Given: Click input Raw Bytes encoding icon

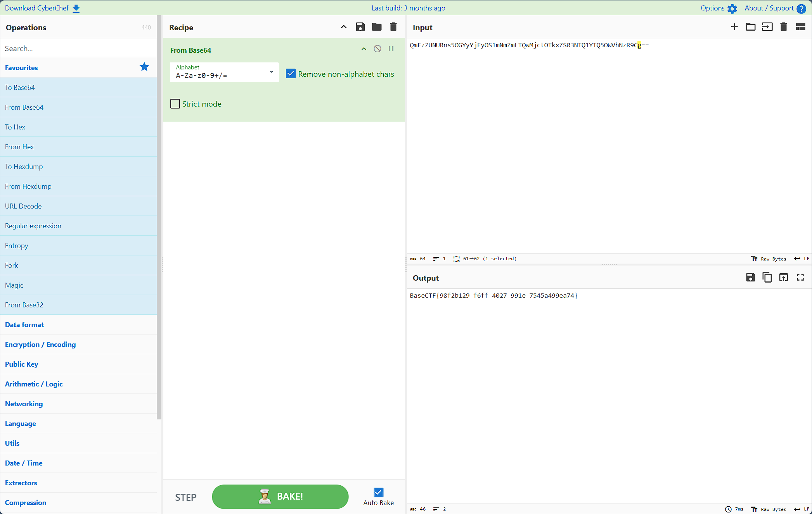Looking at the screenshot, I should tap(754, 259).
